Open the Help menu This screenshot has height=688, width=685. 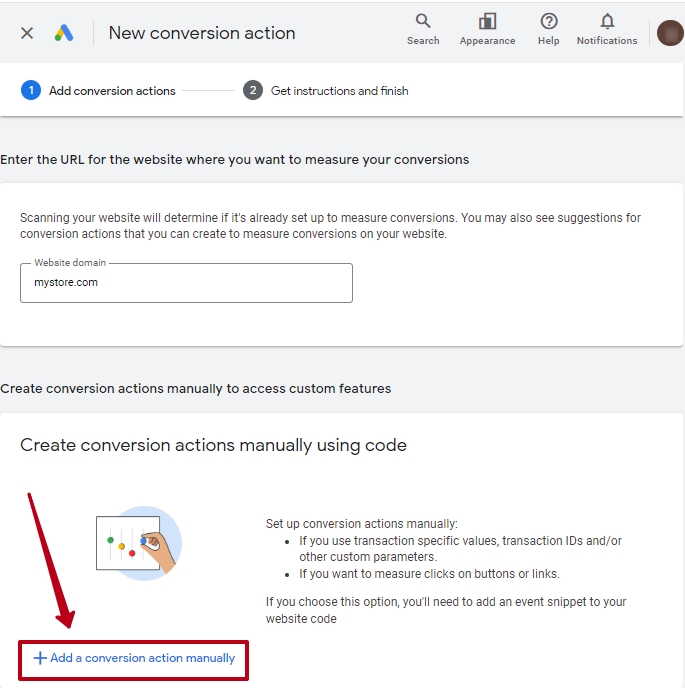click(x=549, y=29)
